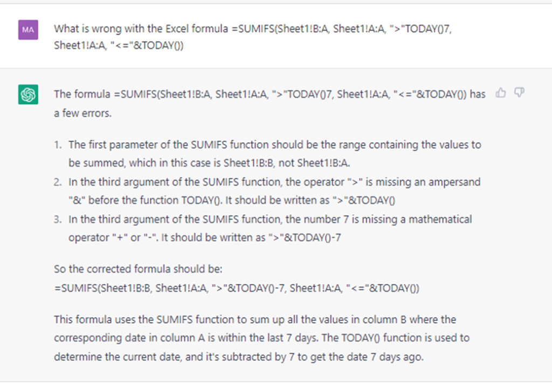Give the response a thumbs up
This screenshot has width=552, height=392.
tap(501, 93)
